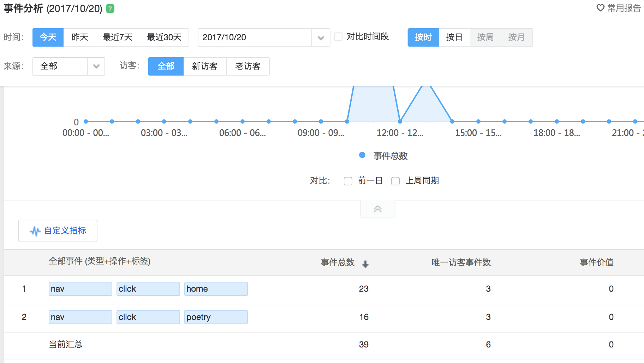Select the 最近7天 time tab
This screenshot has height=363, width=644.
(118, 37)
